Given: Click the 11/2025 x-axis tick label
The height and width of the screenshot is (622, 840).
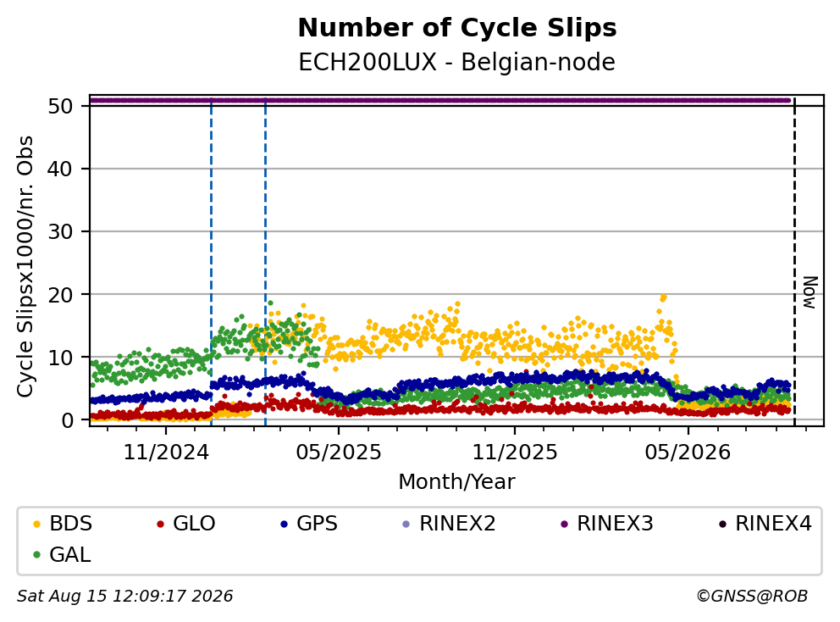Looking at the screenshot, I should tap(515, 453).
